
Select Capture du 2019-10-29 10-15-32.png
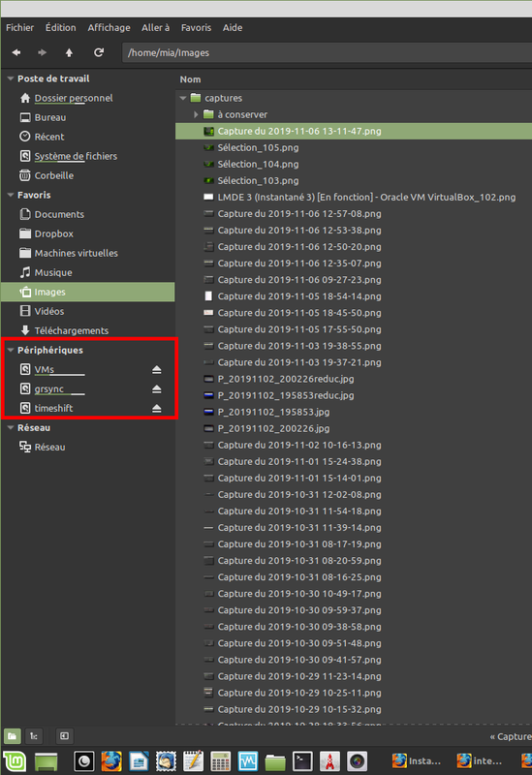click(299, 709)
